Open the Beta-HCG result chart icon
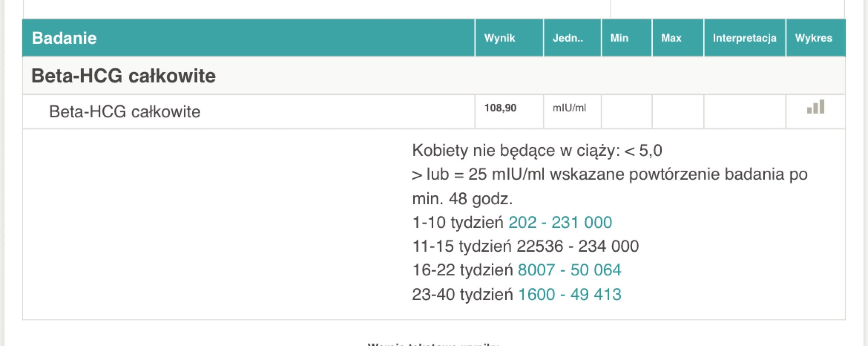868x346 pixels. coord(815,107)
